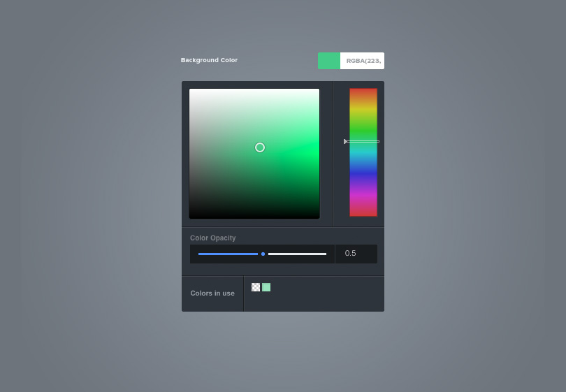Image resolution: width=566 pixels, height=392 pixels.
Task: Click the Color Opacity slider knob
Action: 263,254
